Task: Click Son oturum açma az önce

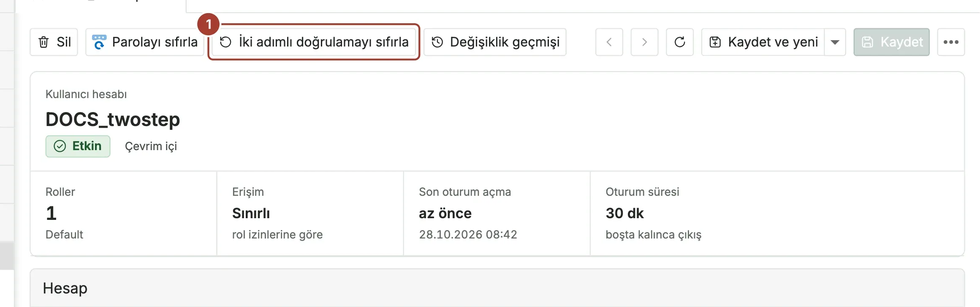Action: [x=445, y=213]
